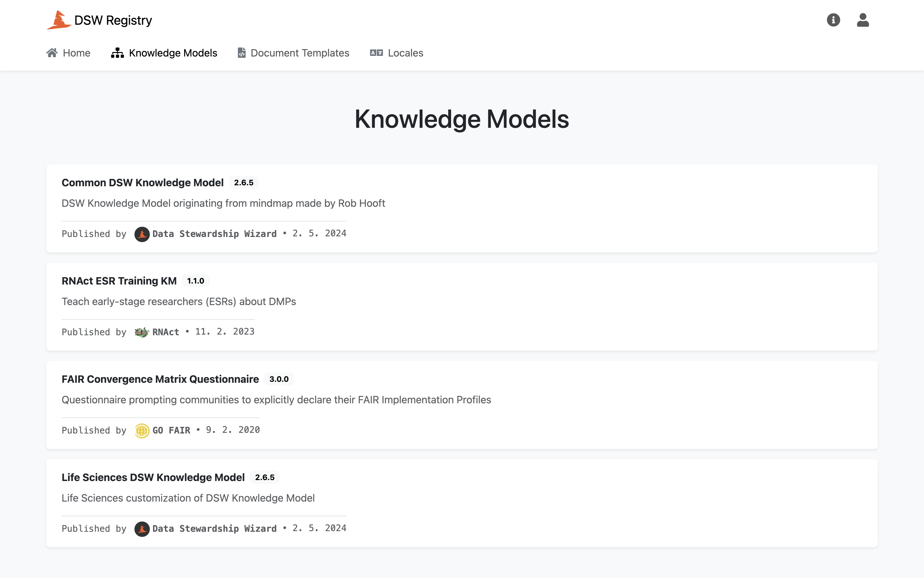The height and width of the screenshot is (578, 924).
Task: Click description 'Teach early-stage researchers (ESRs) about DMPs'
Action: pyautogui.click(x=179, y=301)
